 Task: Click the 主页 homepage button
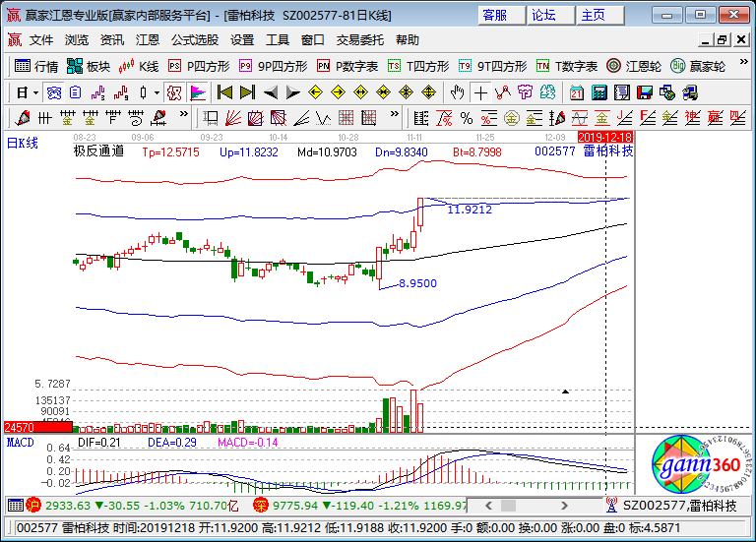tap(600, 16)
